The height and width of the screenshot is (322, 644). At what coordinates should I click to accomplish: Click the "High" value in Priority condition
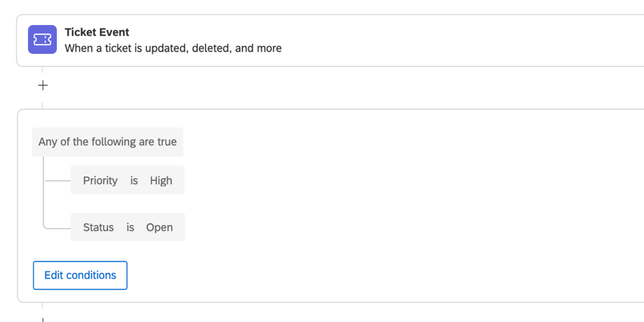[161, 180]
